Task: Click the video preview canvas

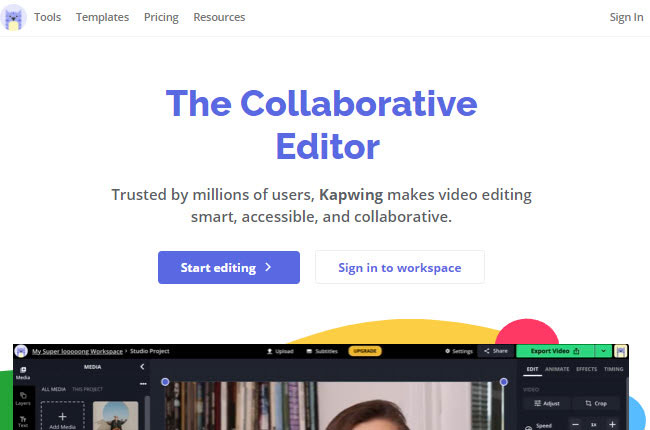Action: tap(334, 406)
